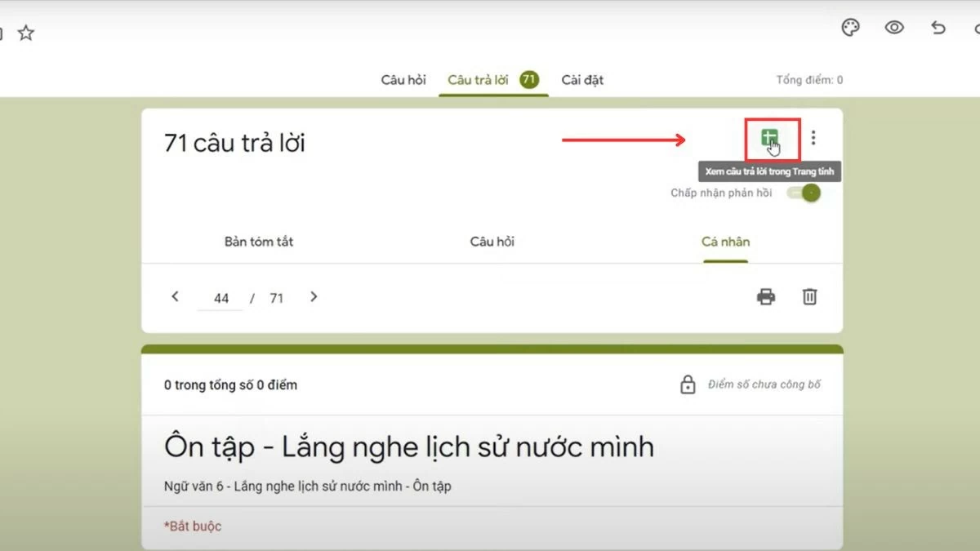Switch to the Câu hỏi tab
Screen dimensions: 980x551
(403, 79)
